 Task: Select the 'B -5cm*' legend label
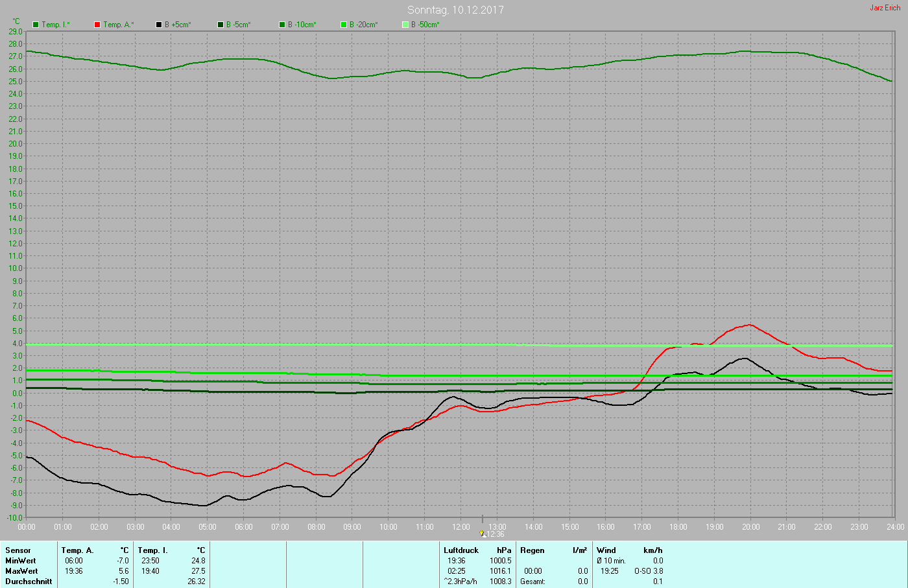[x=239, y=25]
